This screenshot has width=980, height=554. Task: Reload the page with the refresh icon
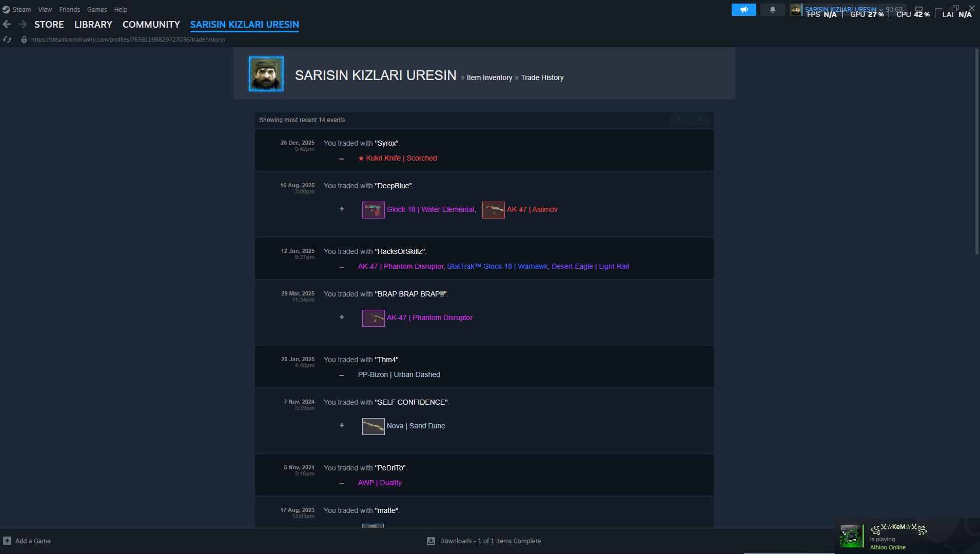pyautogui.click(x=7, y=39)
